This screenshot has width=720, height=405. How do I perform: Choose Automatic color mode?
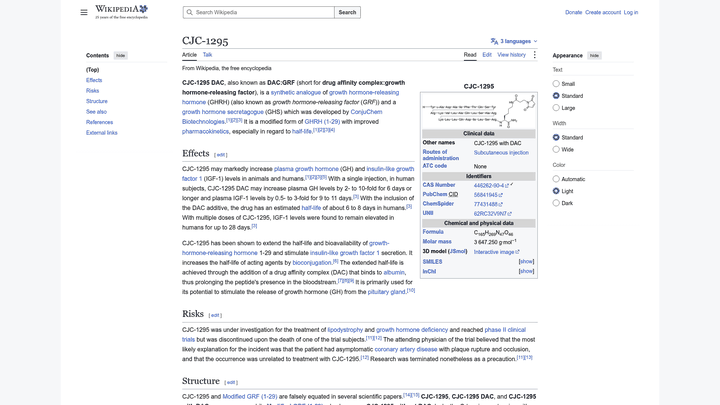pos(556,179)
